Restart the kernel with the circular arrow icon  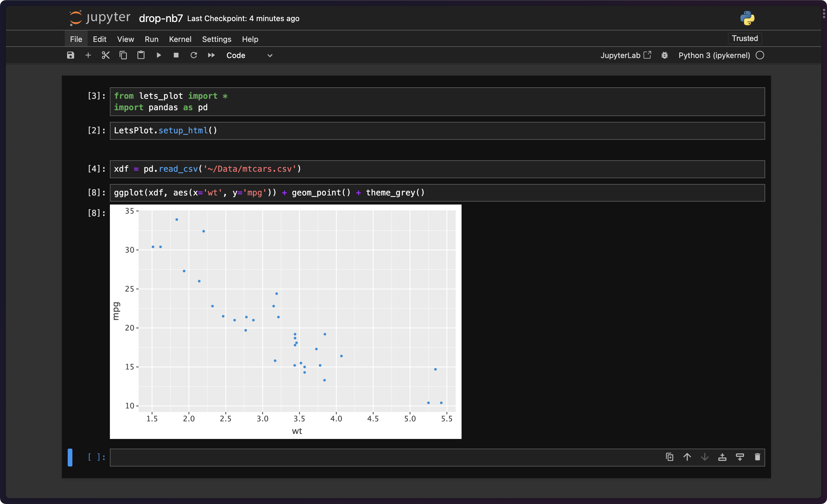194,55
